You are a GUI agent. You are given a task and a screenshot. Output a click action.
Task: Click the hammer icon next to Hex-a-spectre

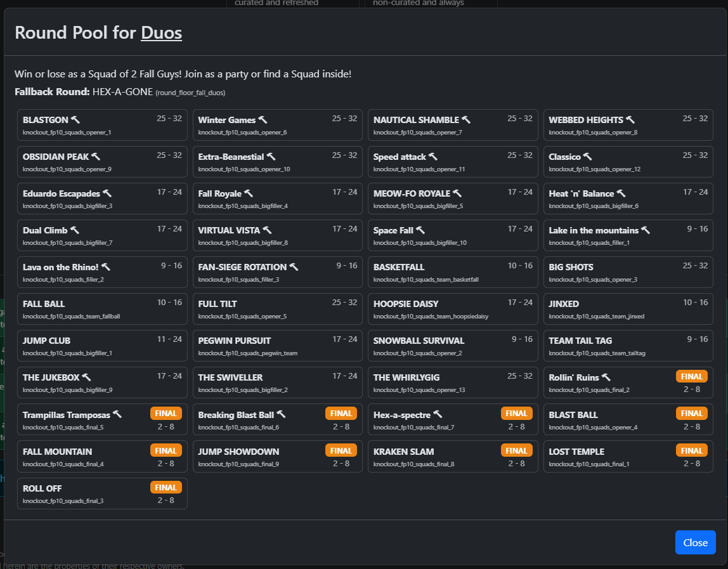(438, 414)
